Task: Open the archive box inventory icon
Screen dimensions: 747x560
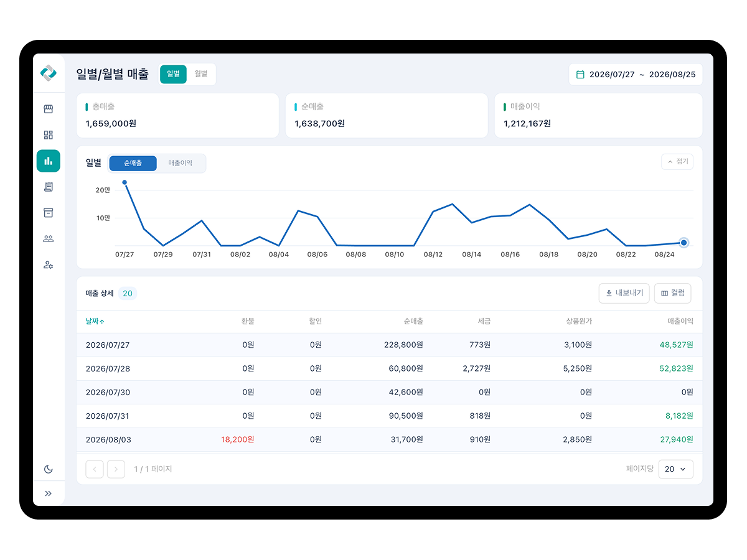Action: [48, 213]
